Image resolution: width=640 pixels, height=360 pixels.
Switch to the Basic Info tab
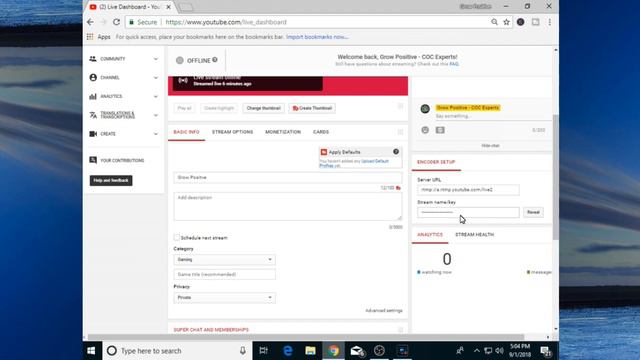(x=187, y=132)
